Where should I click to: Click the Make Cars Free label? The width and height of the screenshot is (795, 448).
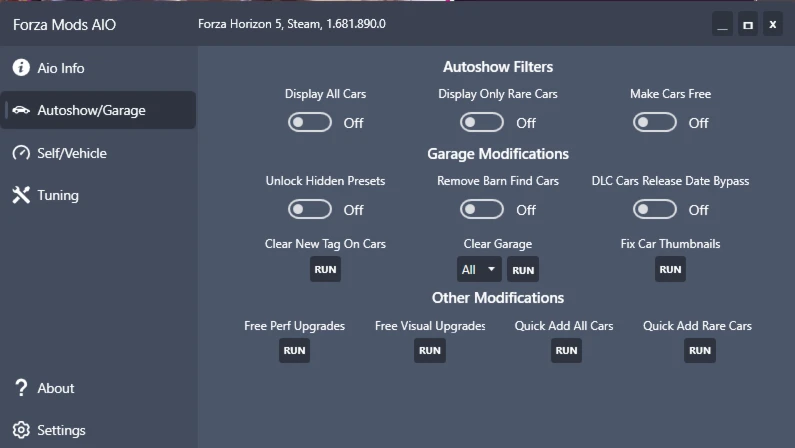(670, 94)
